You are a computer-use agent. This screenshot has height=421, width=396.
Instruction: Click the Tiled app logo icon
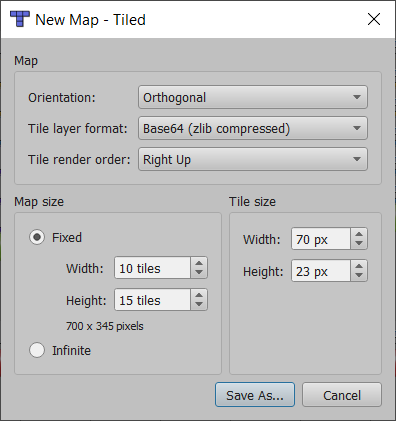[x=20, y=19]
